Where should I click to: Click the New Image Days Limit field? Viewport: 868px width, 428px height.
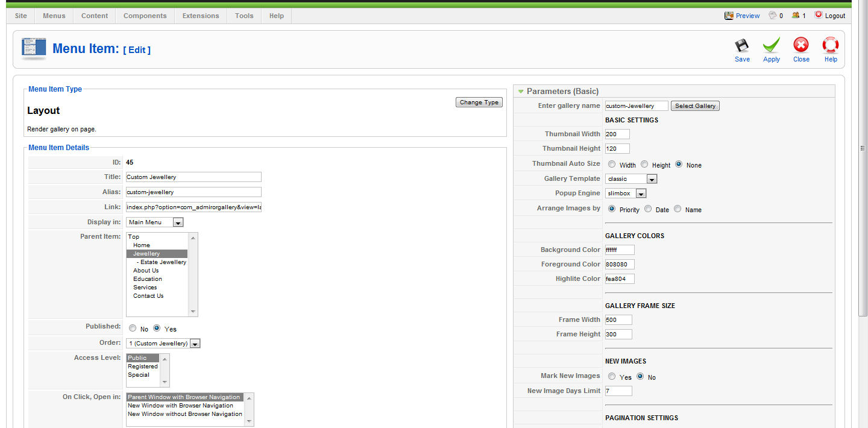618,391
